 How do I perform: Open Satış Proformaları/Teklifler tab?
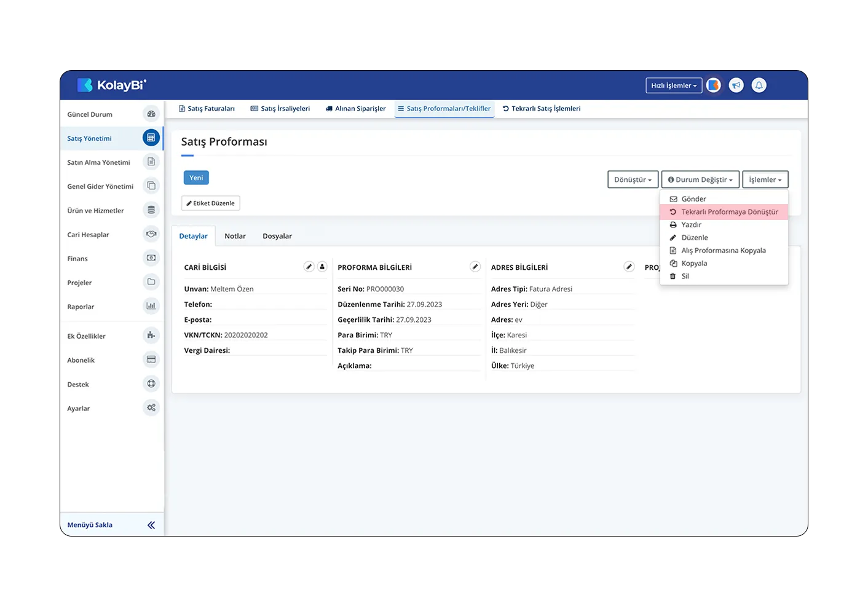point(444,108)
